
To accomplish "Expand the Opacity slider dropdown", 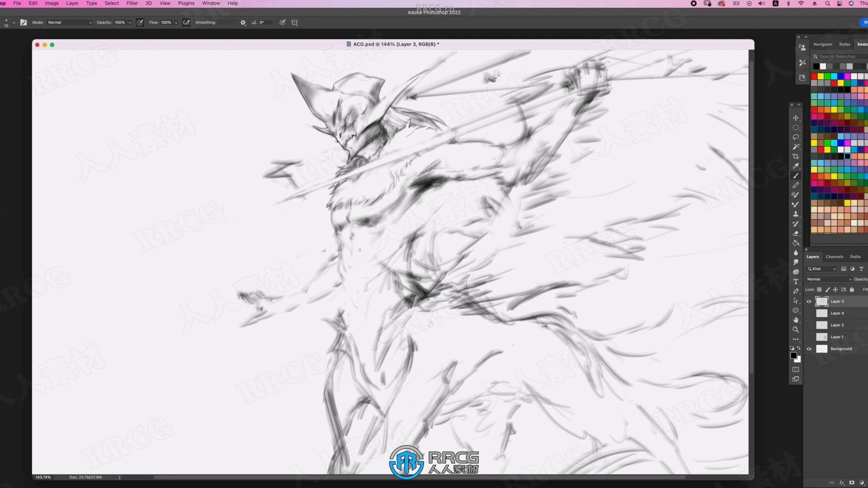I will 130,23.
